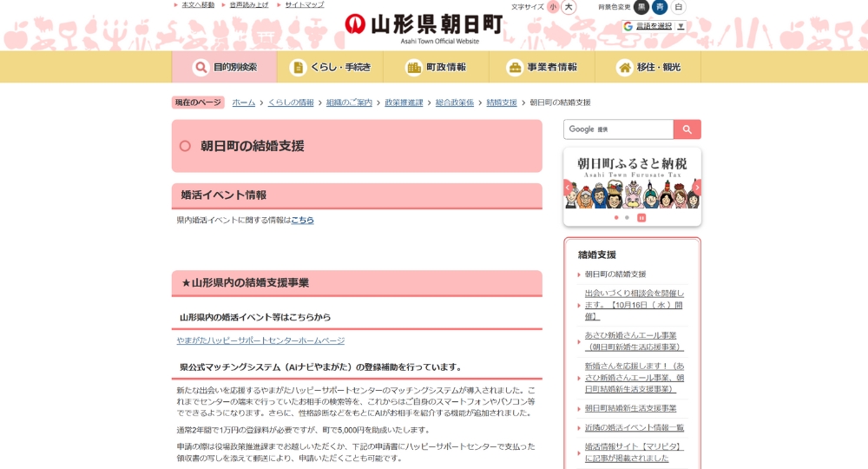The height and width of the screenshot is (469, 868).
Task: Show previous furusato banner slide
Action: (x=568, y=188)
